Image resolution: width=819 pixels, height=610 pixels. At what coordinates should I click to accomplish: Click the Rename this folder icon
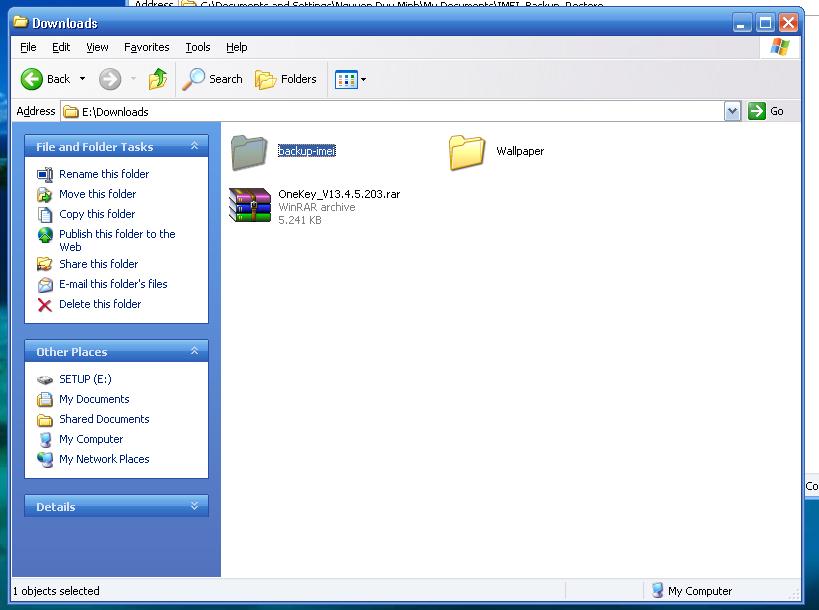(45, 174)
